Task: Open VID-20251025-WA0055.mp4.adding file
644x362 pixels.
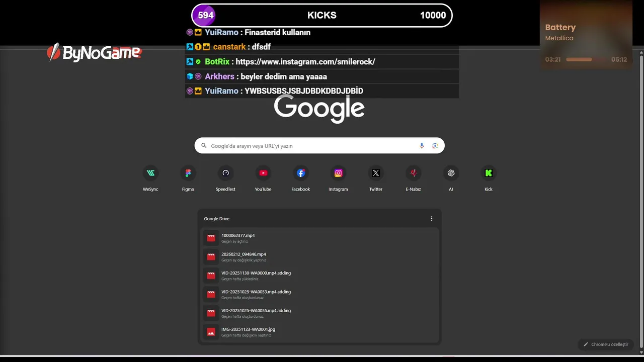Action: 319,313
